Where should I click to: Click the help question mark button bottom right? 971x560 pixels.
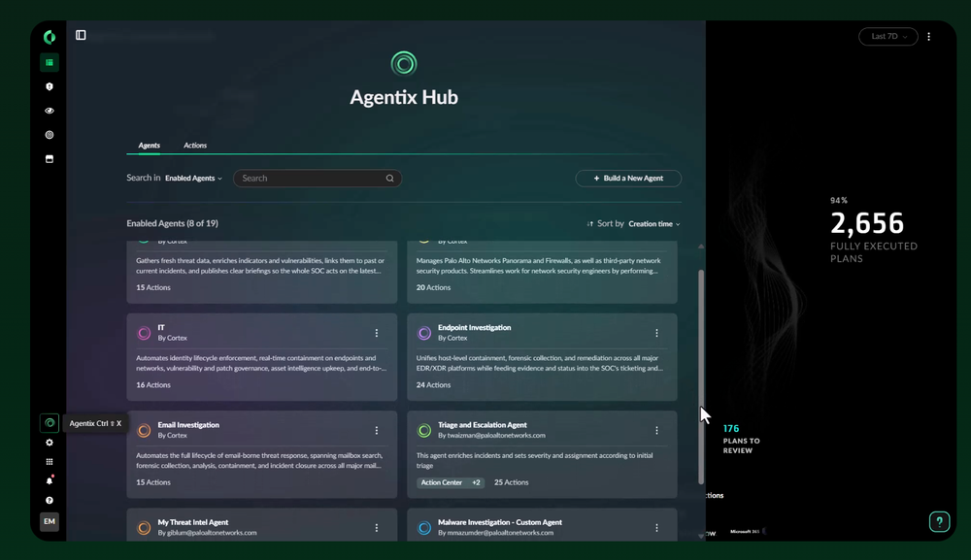pos(939,521)
